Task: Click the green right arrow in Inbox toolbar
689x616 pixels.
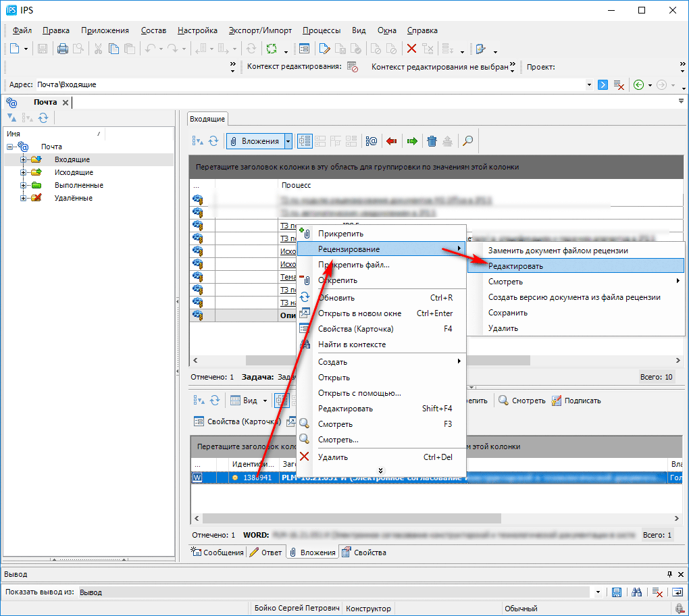Action: pyautogui.click(x=411, y=141)
